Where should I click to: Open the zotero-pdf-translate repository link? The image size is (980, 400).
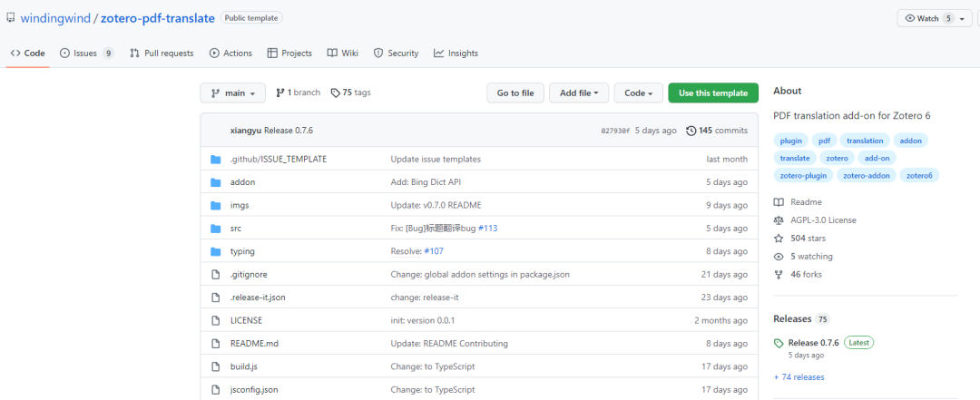click(x=158, y=18)
